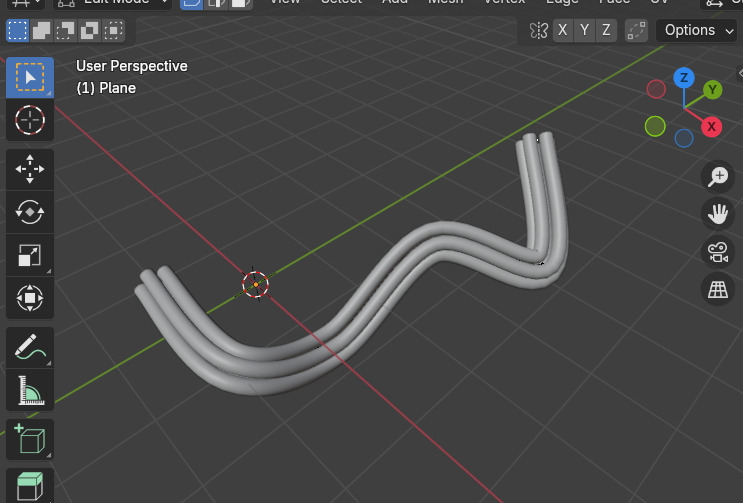Toggle Y axis mirror

pyautogui.click(x=584, y=30)
